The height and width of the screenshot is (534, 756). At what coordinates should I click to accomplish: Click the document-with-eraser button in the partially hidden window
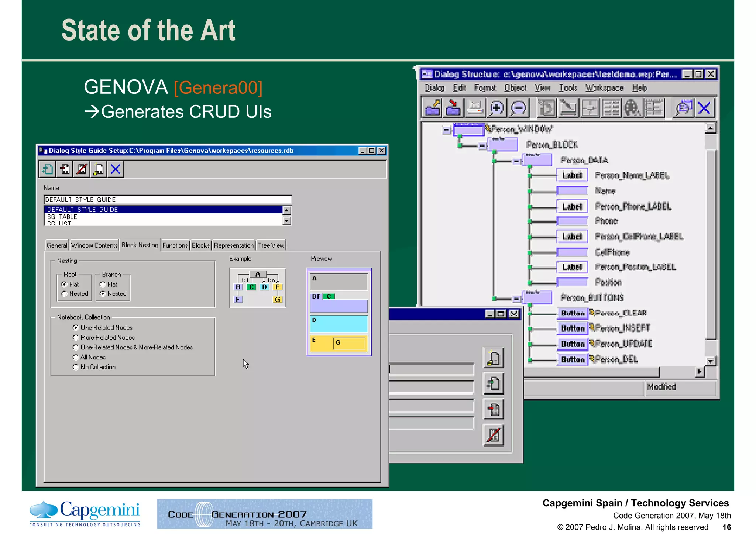(494, 358)
